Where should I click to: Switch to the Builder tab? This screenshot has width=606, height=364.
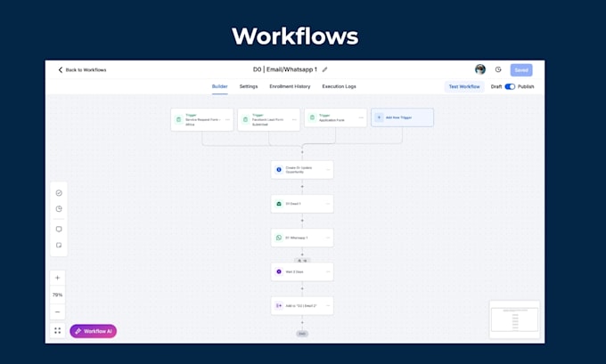(219, 86)
